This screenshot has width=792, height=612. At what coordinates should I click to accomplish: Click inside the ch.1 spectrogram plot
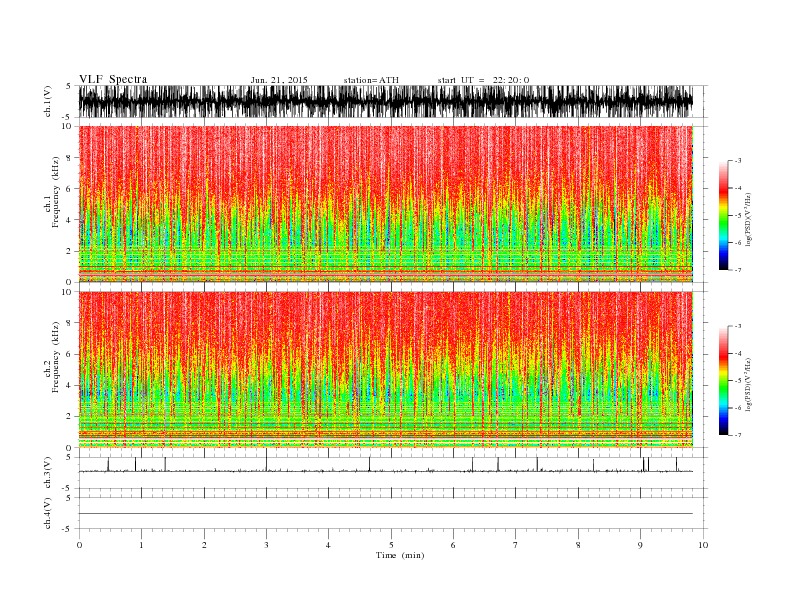386,204
